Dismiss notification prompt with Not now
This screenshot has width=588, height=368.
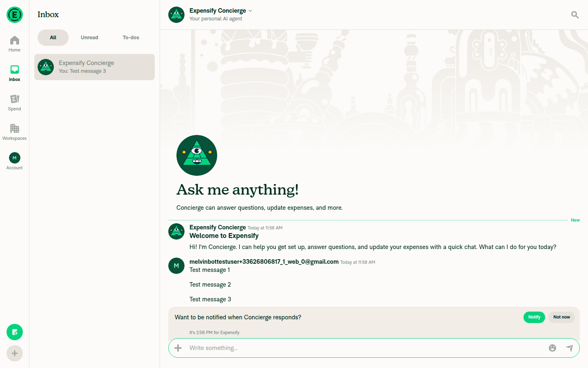pyautogui.click(x=561, y=317)
